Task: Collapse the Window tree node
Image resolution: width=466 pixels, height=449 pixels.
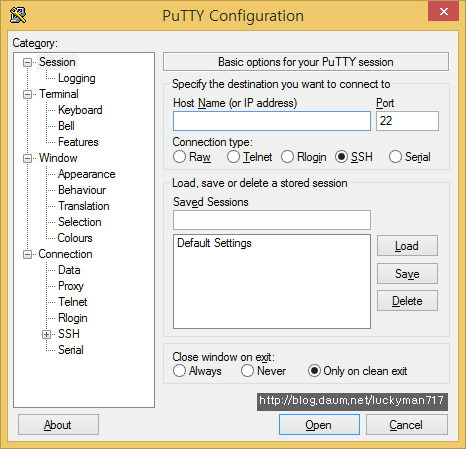Action: tap(27, 158)
